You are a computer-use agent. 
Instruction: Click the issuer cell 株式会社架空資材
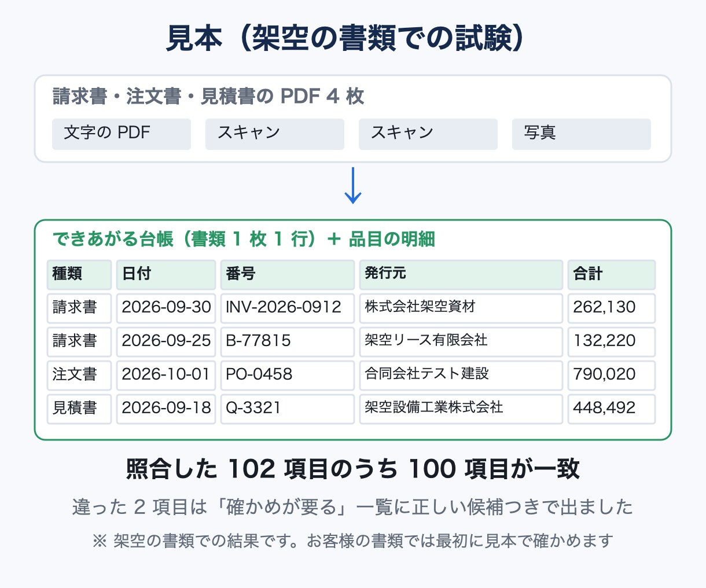point(461,308)
